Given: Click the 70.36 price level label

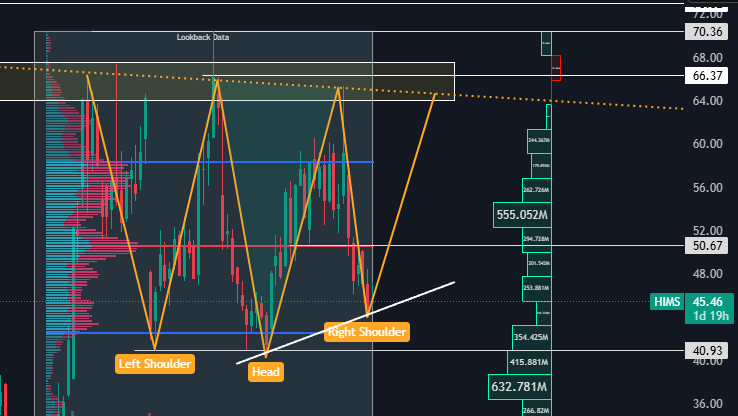Looking at the screenshot, I should click(706, 32).
